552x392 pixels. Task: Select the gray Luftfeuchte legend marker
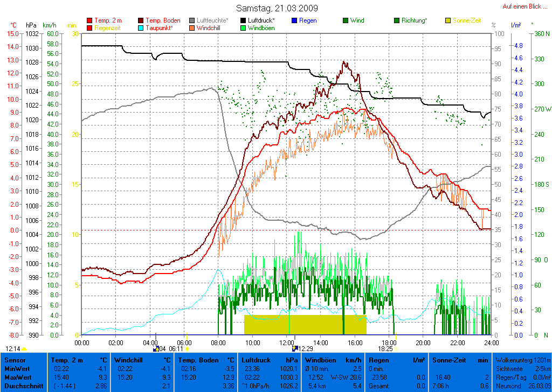[x=192, y=20]
